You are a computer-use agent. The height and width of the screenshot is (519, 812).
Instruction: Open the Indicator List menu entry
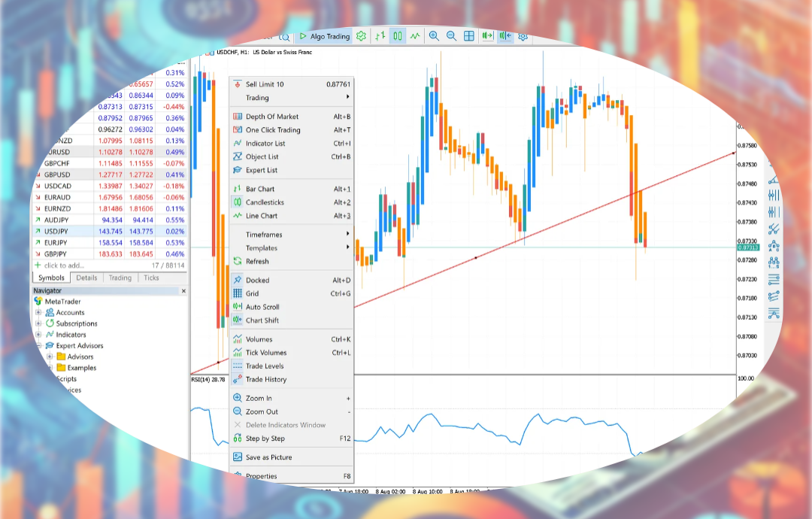point(291,144)
